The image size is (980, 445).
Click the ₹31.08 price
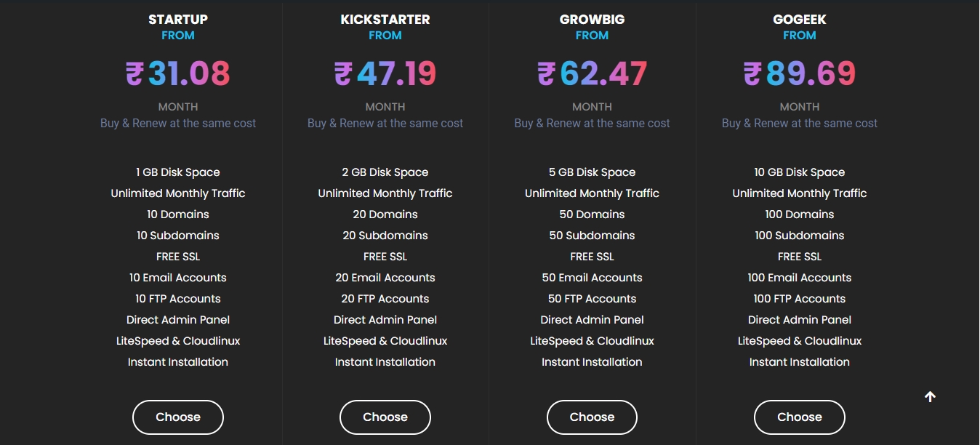point(178,73)
